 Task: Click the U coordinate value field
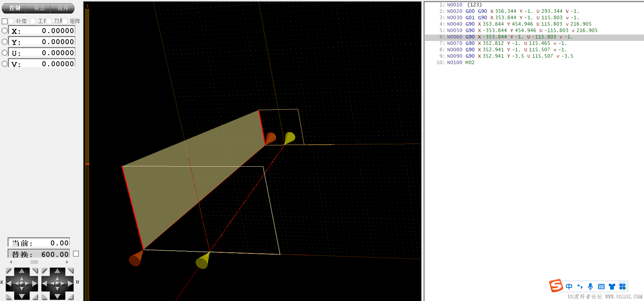click(x=42, y=53)
